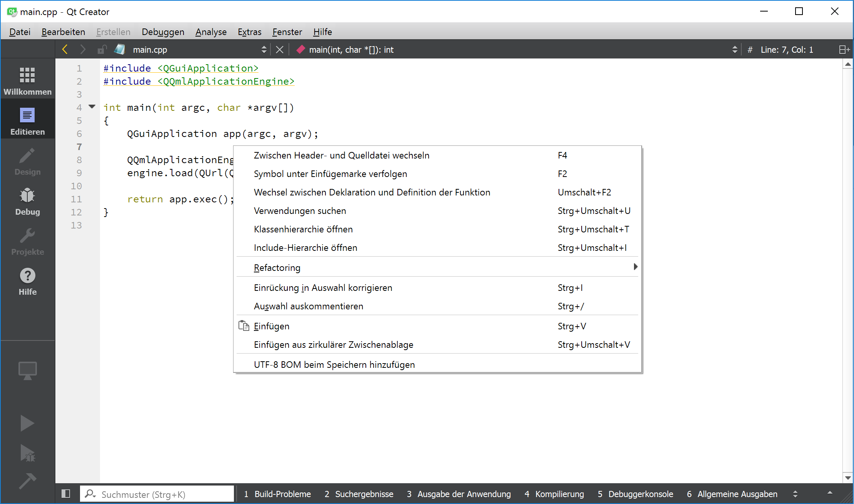Collapse the main function fold arrow
The image size is (854, 504).
(x=92, y=107)
